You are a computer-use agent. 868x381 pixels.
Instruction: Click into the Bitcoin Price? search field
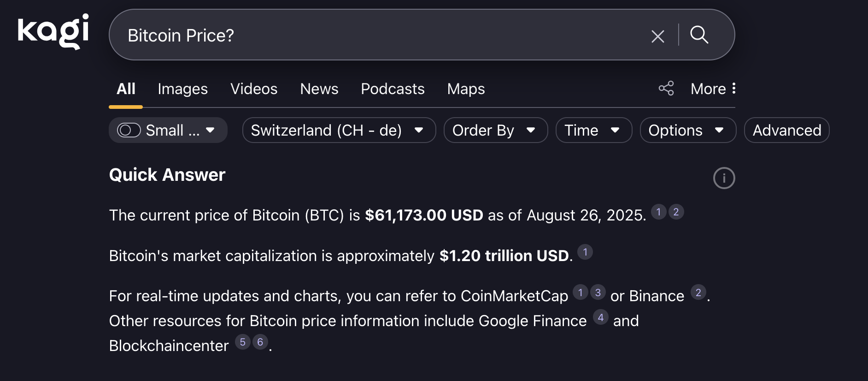[369, 35]
